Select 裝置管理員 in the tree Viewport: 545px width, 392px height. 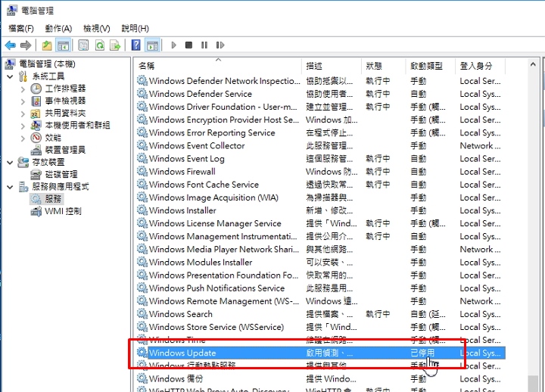(65, 150)
